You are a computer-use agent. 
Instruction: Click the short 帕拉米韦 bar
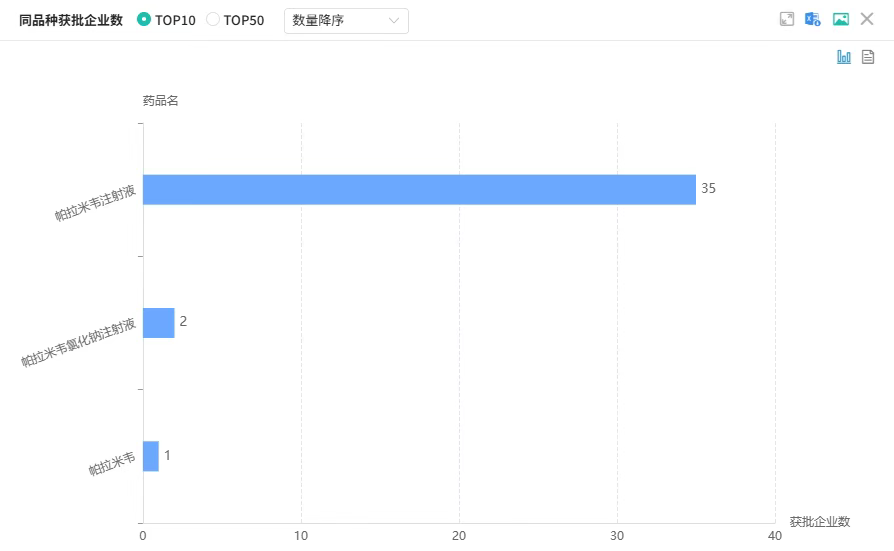coord(151,456)
